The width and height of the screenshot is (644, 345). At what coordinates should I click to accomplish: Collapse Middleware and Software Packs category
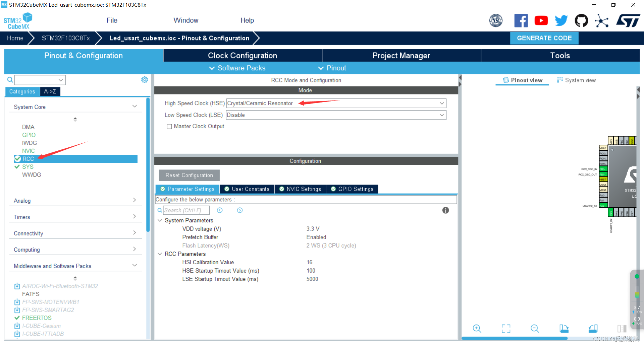tap(135, 265)
